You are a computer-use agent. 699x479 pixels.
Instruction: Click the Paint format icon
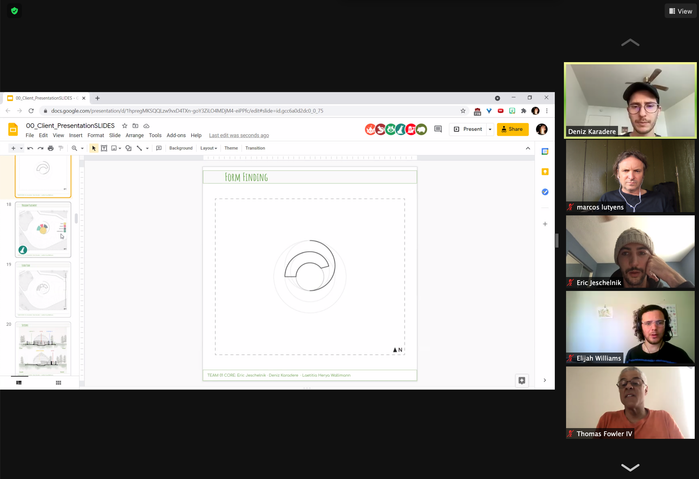tap(61, 148)
